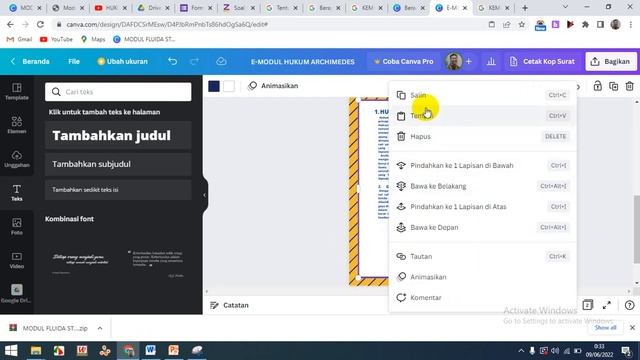Click the browser address bar
The height and width of the screenshot is (360, 640).
pyautogui.click(x=269, y=24)
